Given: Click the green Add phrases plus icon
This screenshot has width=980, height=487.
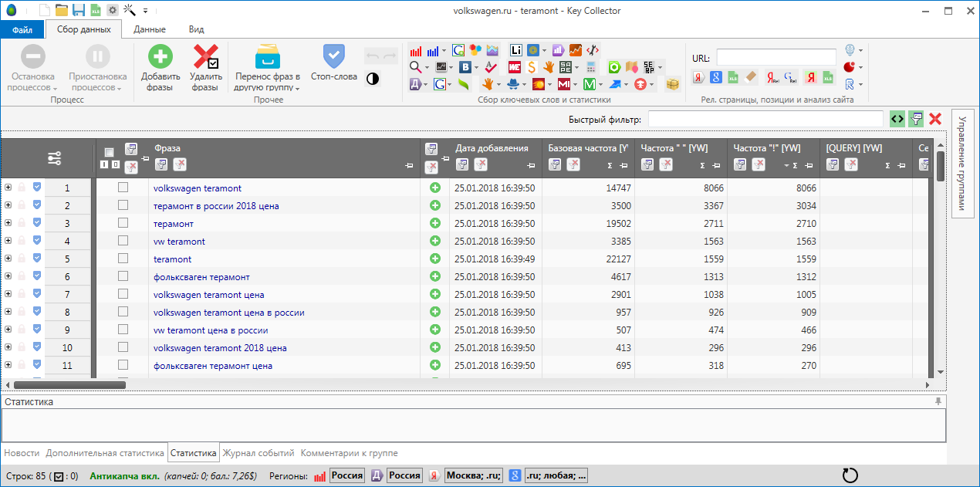Looking at the screenshot, I should [x=161, y=57].
